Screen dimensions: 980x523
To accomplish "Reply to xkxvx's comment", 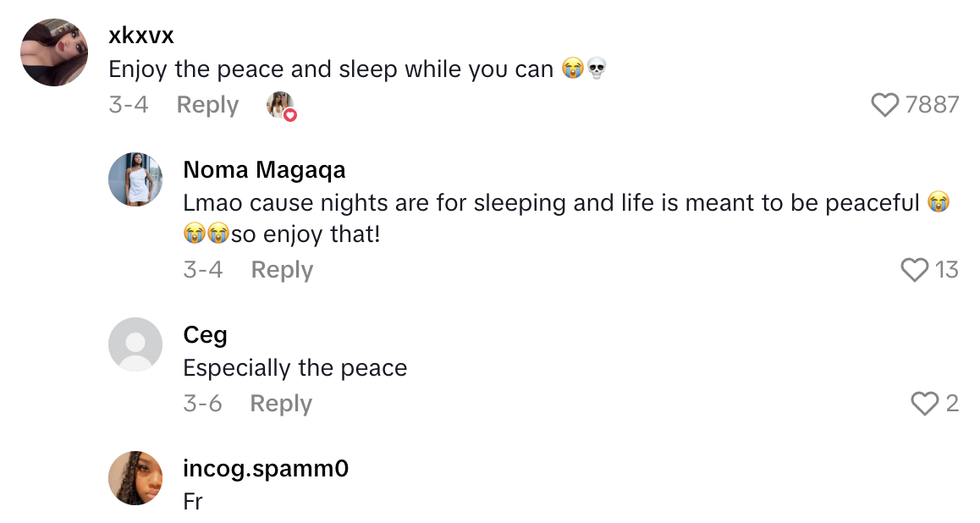I will coord(207,105).
